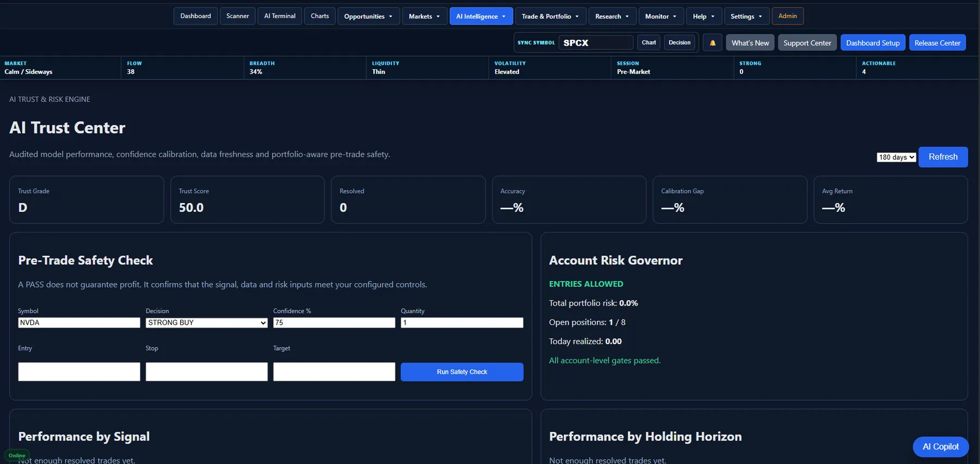Switch to the Charts page

(x=320, y=16)
